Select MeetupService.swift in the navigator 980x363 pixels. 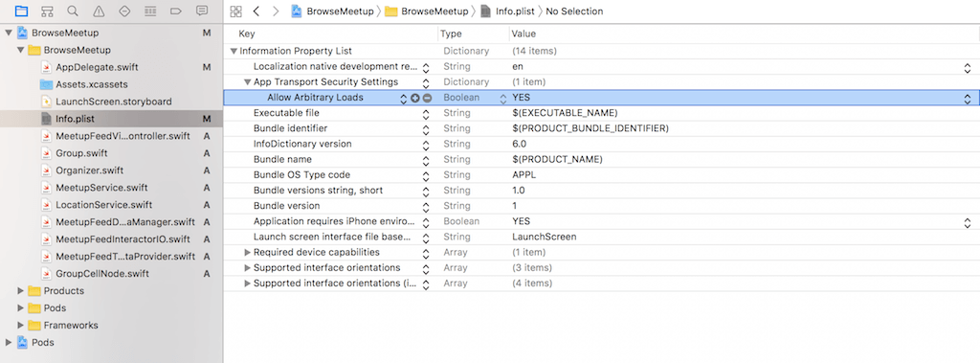coord(101,187)
